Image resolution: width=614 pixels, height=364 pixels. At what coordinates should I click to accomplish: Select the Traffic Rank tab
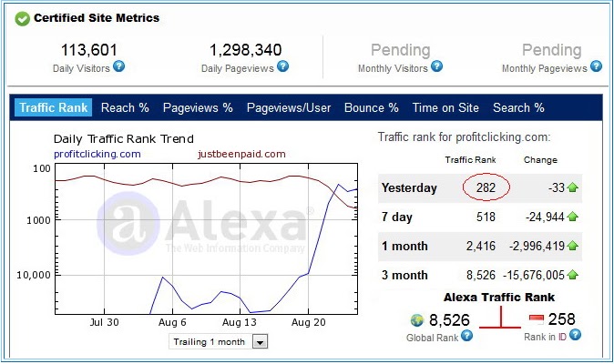coord(53,107)
